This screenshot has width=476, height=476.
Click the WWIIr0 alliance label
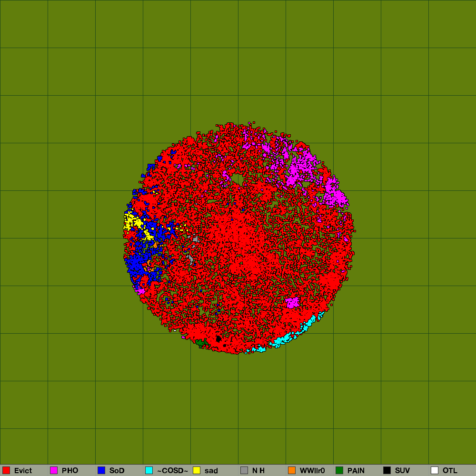312,471
